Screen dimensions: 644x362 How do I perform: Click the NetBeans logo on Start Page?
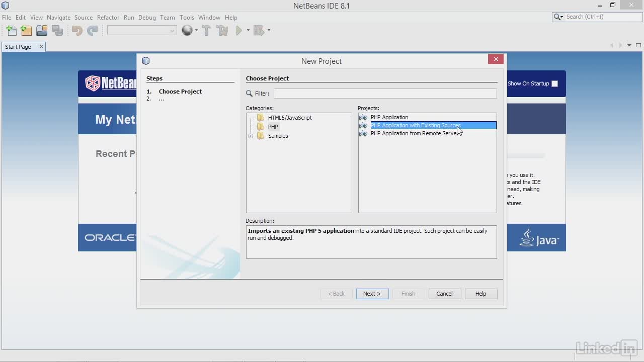(110, 83)
